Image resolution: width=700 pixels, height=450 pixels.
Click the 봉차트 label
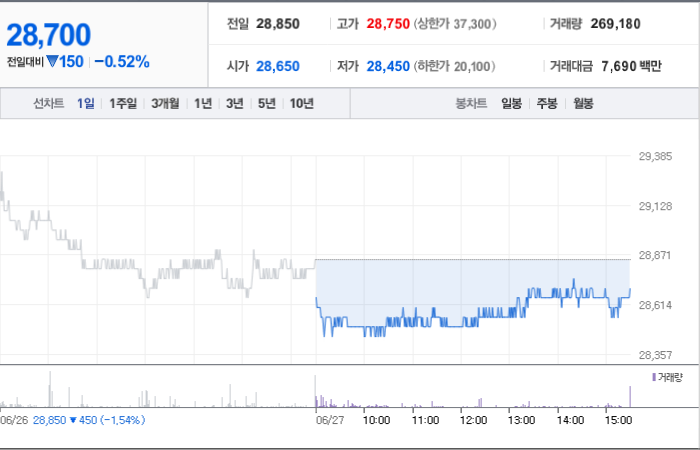pos(471,104)
